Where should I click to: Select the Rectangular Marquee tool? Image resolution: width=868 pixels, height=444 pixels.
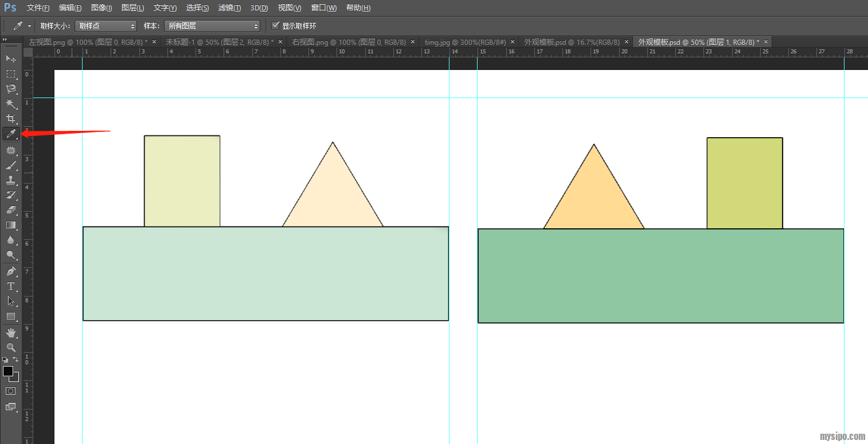[x=10, y=74]
